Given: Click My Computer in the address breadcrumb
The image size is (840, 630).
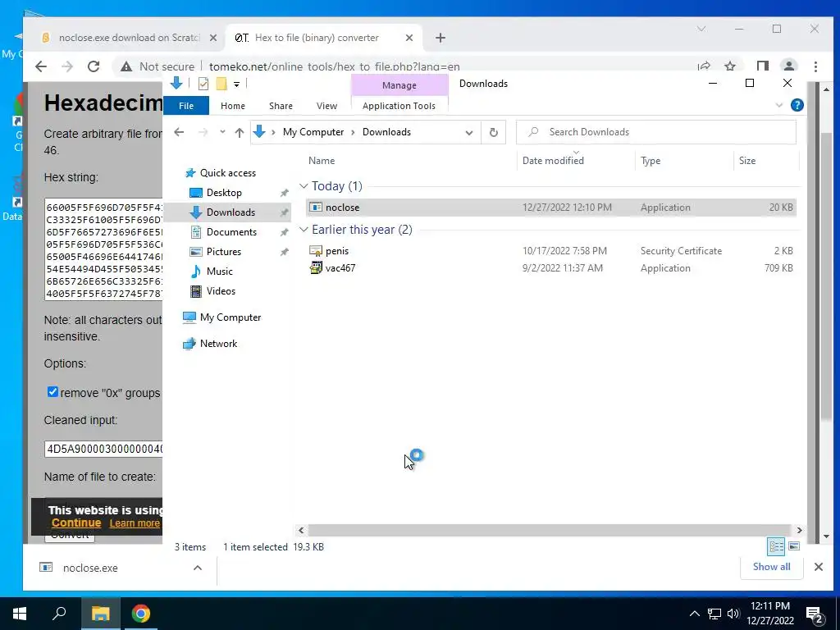Looking at the screenshot, I should tap(313, 132).
